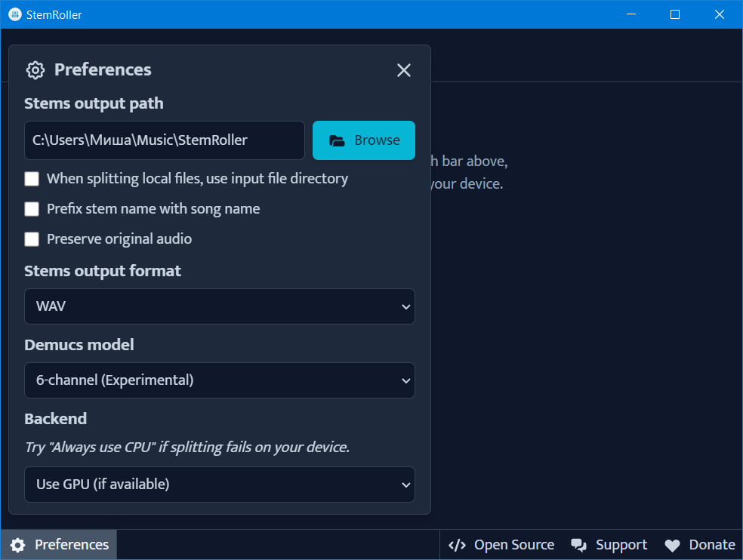The image size is (743, 560).
Task: Open the Demucs model dropdown
Action: [x=220, y=380]
